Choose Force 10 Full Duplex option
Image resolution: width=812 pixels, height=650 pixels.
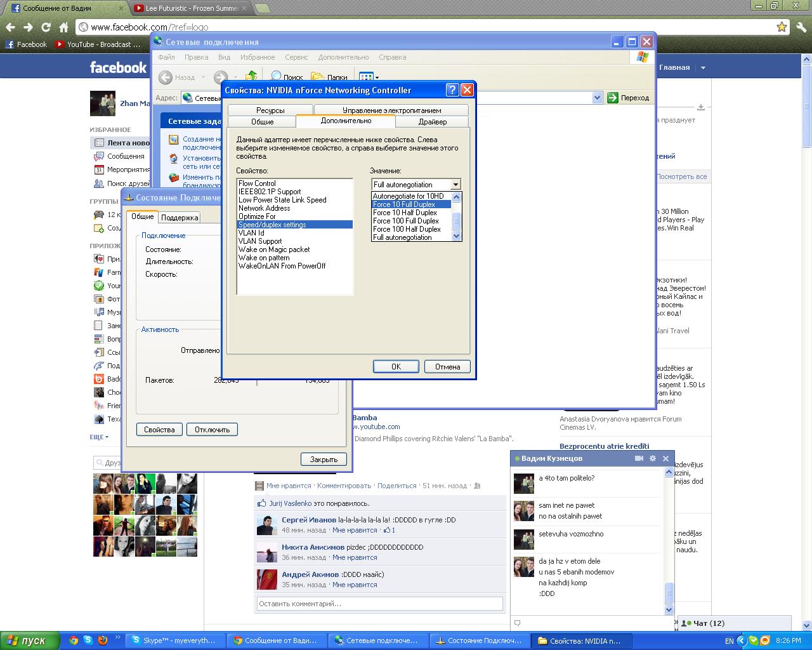pyautogui.click(x=411, y=204)
